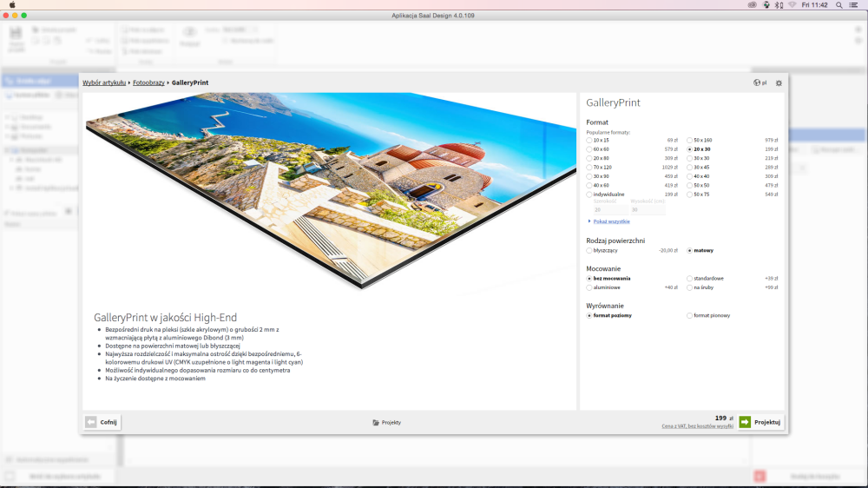Click the Projektuj button

(x=760, y=422)
